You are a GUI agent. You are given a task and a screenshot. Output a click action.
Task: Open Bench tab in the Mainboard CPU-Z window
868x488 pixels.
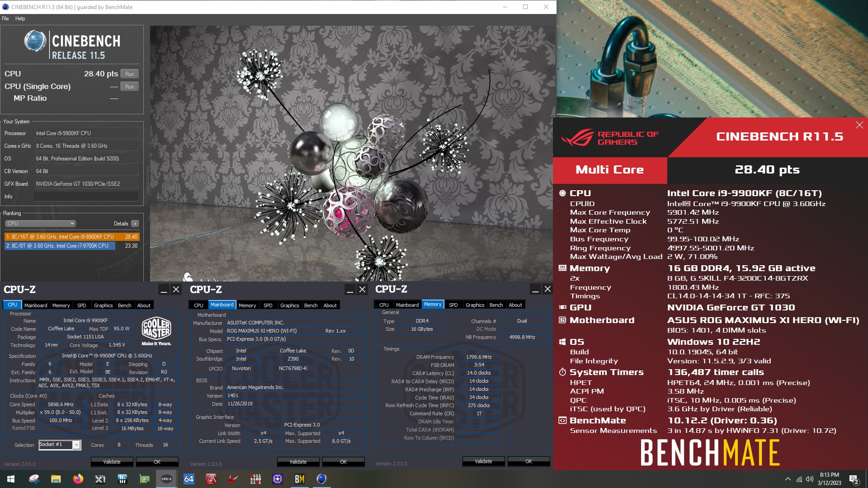[311, 305]
